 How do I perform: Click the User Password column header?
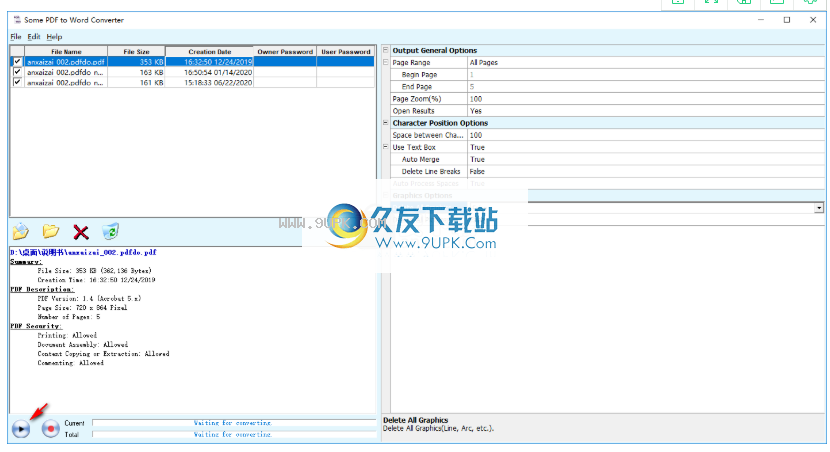[346, 51]
